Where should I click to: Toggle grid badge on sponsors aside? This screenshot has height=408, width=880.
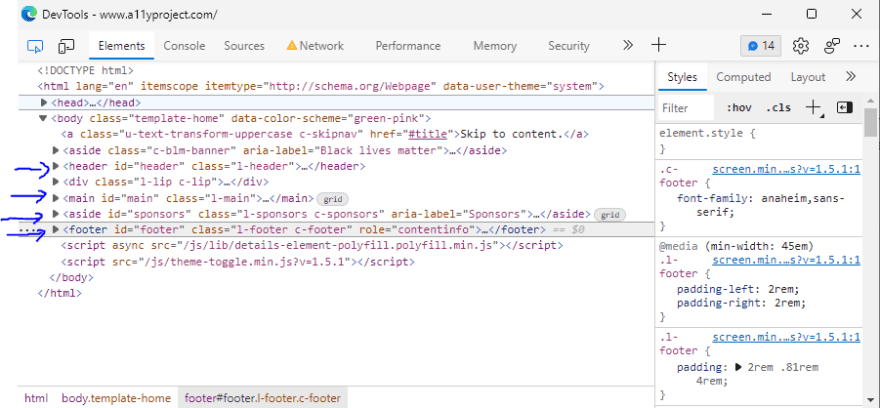click(609, 215)
